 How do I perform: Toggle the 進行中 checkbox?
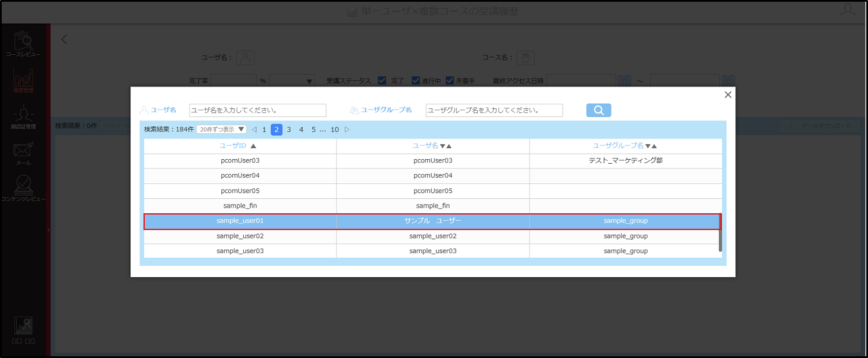coord(416,81)
